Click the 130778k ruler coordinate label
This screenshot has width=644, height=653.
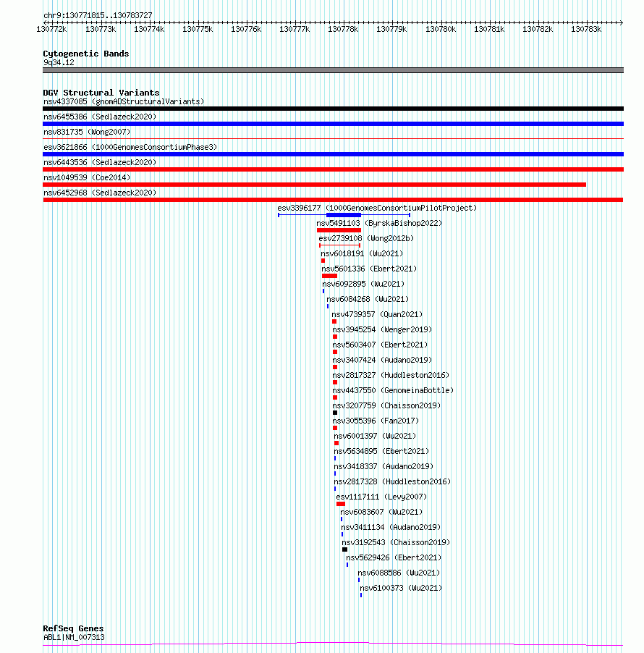tap(343, 29)
